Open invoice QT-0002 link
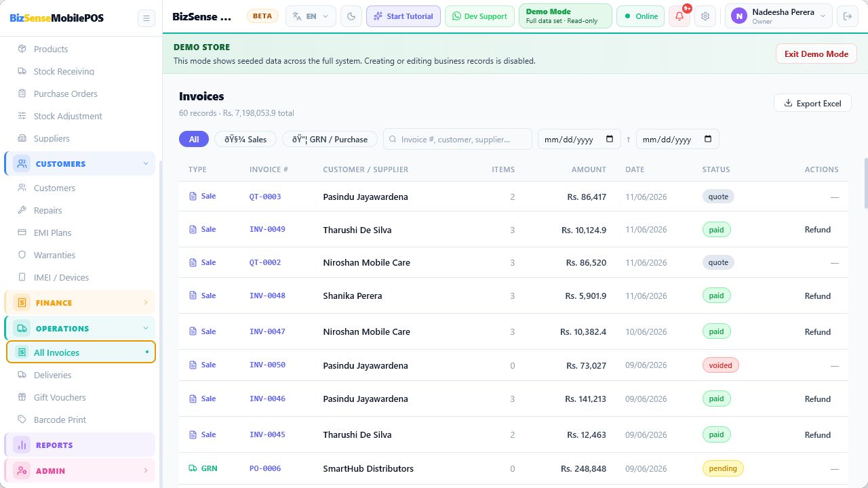The width and height of the screenshot is (868, 488). click(x=265, y=262)
